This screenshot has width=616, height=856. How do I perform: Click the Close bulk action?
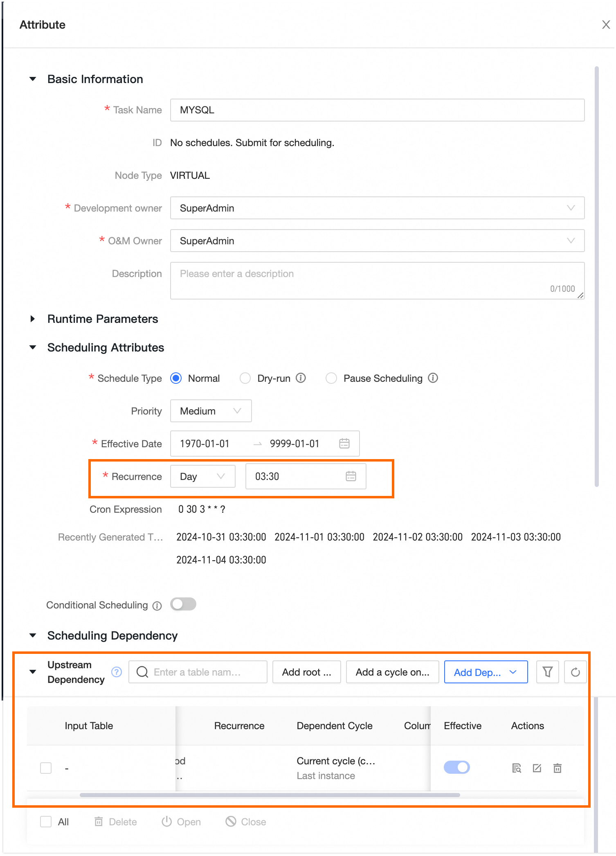tap(246, 822)
